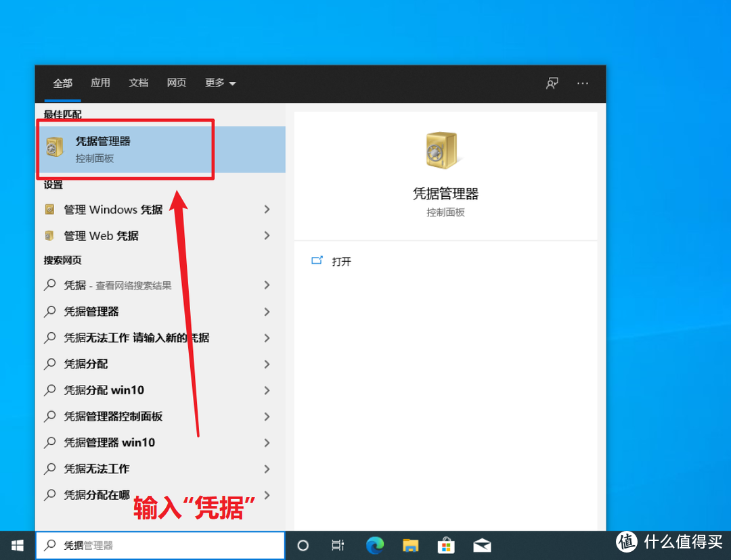This screenshot has height=560, width=731.
Task: Expand arrow for 凭据管理器控制面板
Action: point(267,416)
